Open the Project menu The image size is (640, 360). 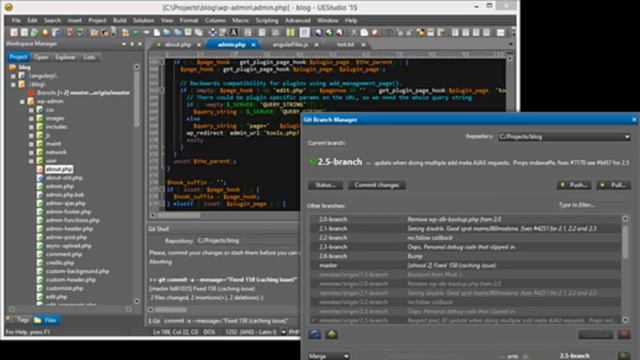click(97, 20)
